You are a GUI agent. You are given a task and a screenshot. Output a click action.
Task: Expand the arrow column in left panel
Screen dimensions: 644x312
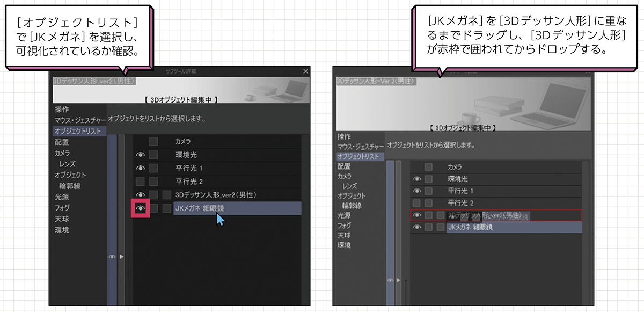tap(122, 257)
